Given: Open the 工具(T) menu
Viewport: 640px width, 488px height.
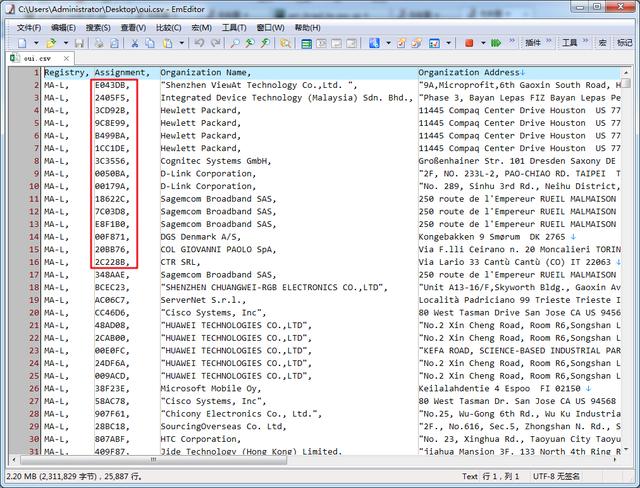Looking at the screenshot, I should [x=234, y=28].
